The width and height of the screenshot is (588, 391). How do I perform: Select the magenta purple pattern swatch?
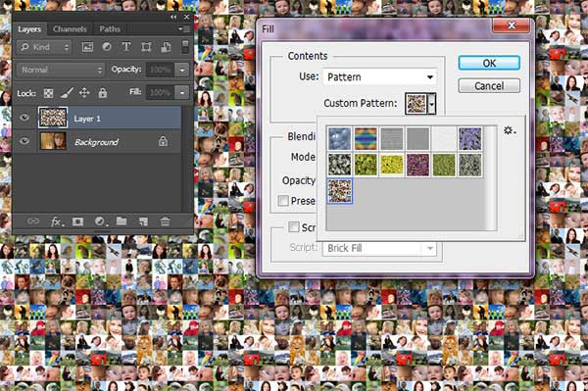pos(417,165)
